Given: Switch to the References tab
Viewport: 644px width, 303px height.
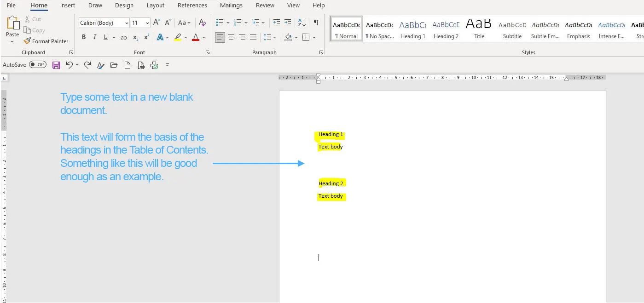Looking at the screenshot, I should [x=192, y=6].
